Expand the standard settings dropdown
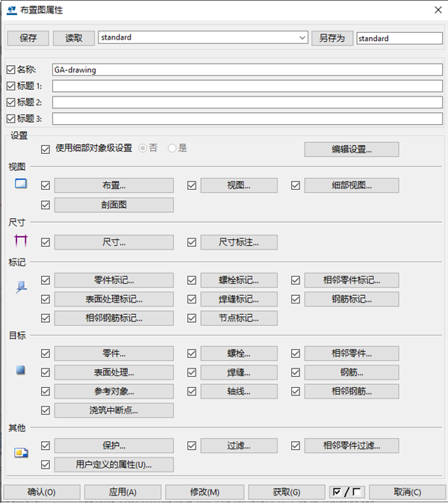The image size is (448, 503). [x=302, y=37]
